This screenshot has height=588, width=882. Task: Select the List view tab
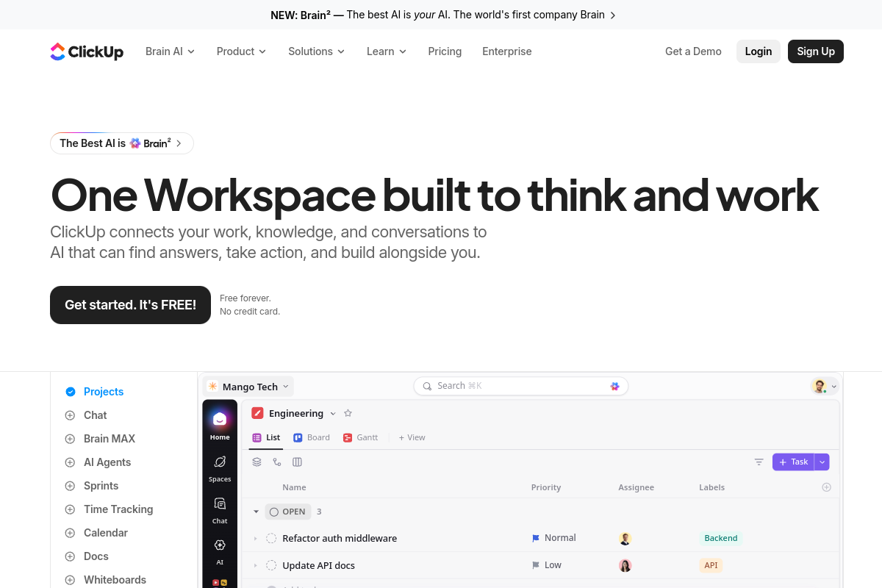pos(266,437)
